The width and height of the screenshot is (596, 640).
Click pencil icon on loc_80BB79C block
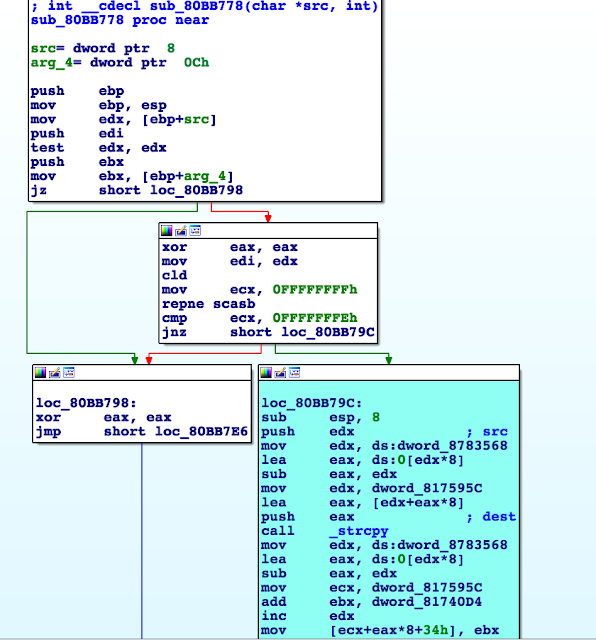click(x=280, y=373)
